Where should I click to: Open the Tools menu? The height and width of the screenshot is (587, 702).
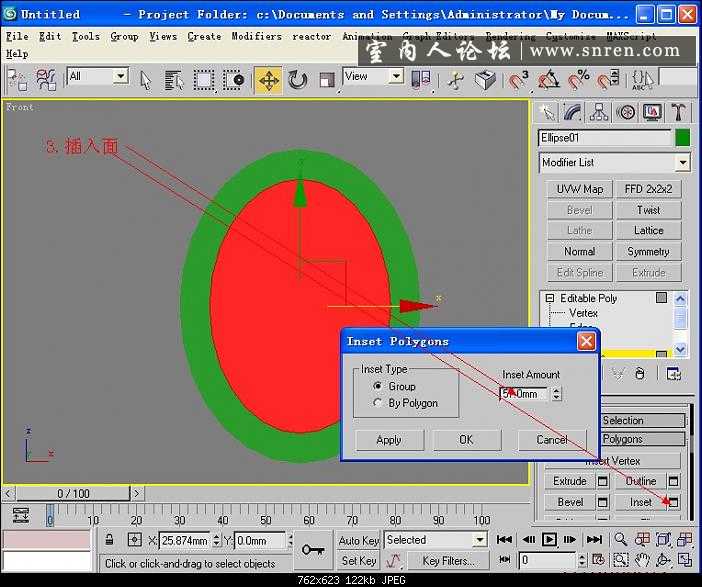coord(86,37)
